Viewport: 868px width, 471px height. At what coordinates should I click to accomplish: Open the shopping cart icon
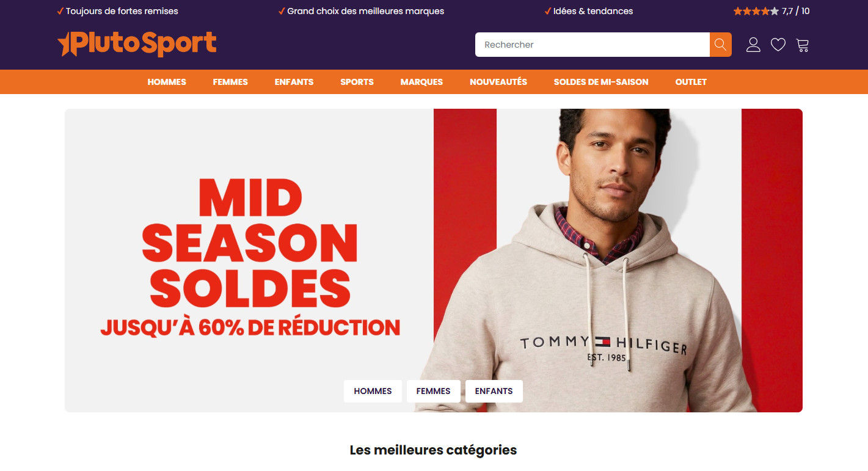[803, 45]
